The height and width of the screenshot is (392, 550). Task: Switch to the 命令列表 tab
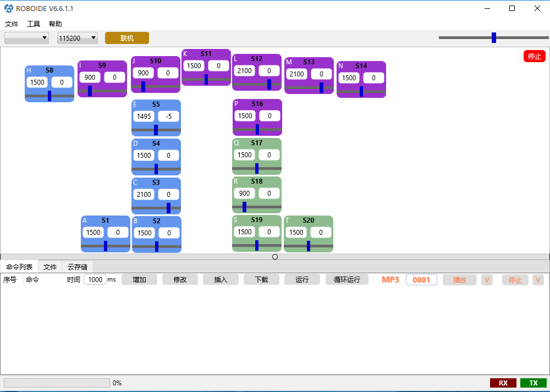click(19, 267)
